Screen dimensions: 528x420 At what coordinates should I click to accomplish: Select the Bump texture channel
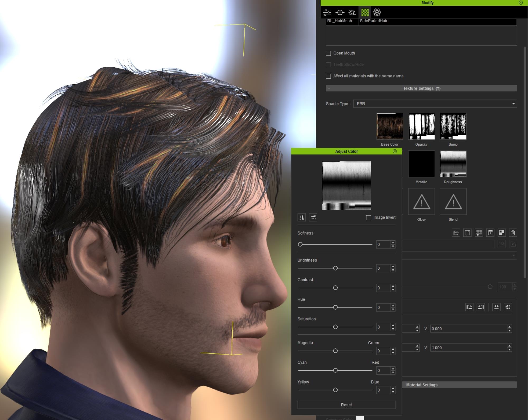[453, 127]
